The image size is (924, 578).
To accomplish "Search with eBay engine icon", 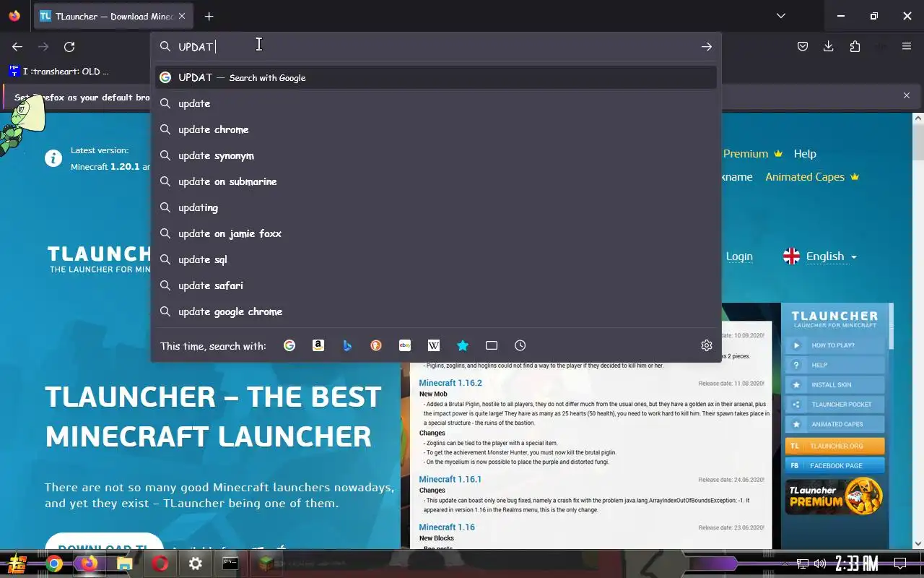I will (405, 345).
